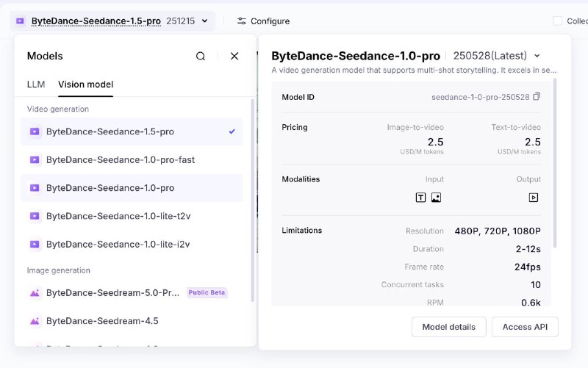Search models with the magnifier icon
588x368 pixels.
pos(201,57)
